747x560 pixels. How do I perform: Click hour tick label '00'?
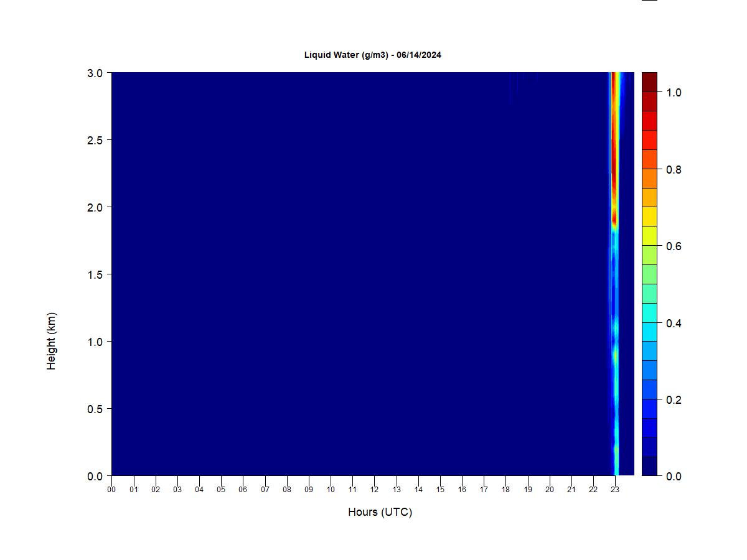[111, 489]
